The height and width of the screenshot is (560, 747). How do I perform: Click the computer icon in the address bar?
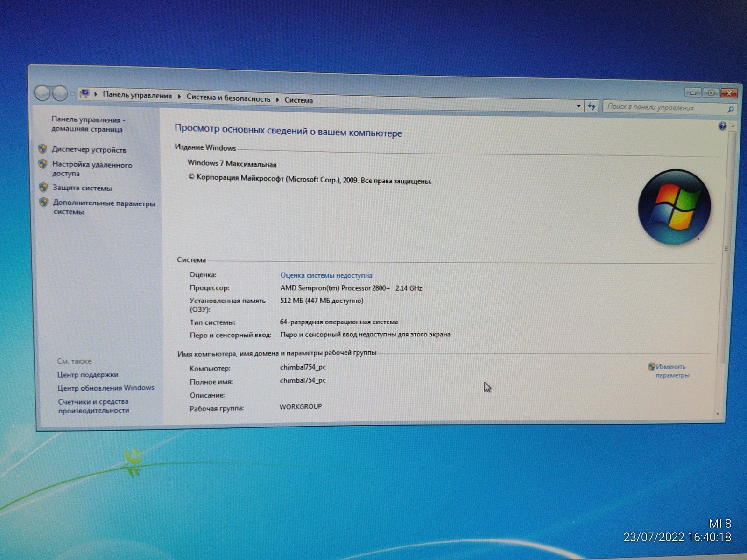pyautogui.click(x=85, y=94)
